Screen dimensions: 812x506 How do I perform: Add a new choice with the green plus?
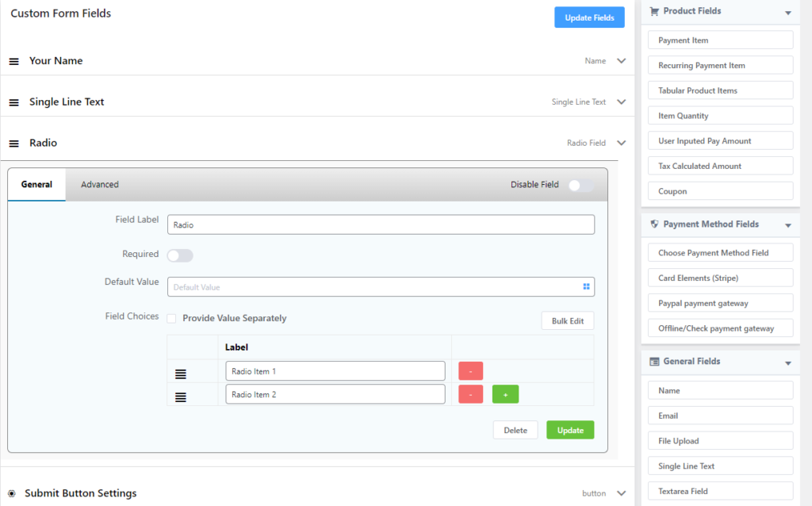(x=505, y=394)
